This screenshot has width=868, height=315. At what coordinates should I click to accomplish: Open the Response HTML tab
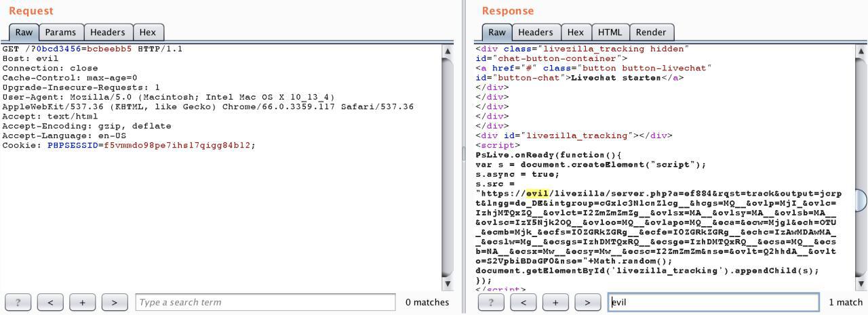(610, 32)
